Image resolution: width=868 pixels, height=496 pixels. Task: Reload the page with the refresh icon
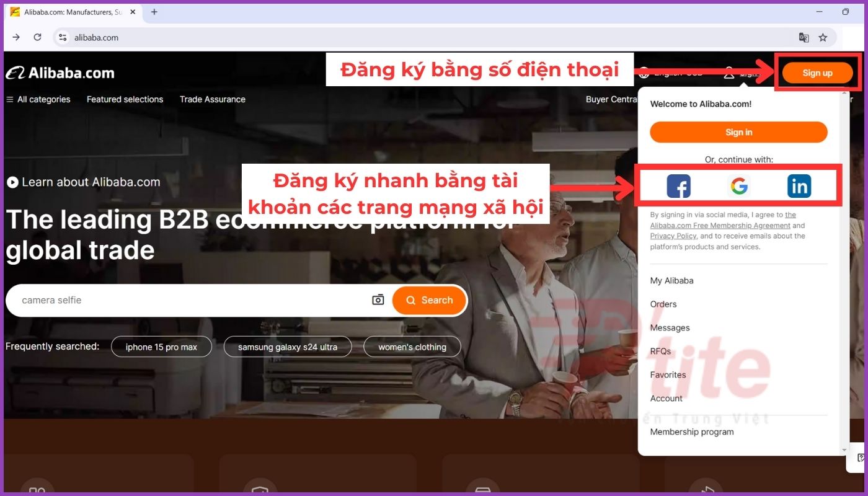(37, 37)
